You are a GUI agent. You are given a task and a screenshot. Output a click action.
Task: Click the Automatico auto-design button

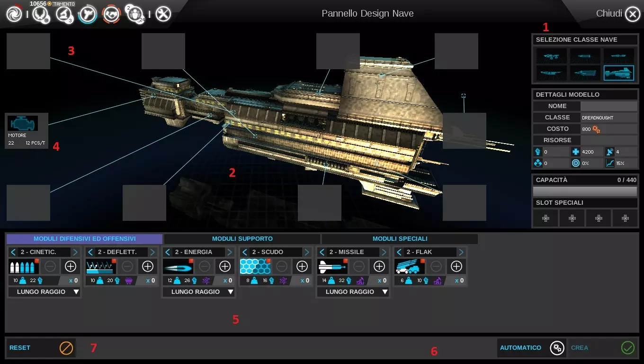coord(531,348)
